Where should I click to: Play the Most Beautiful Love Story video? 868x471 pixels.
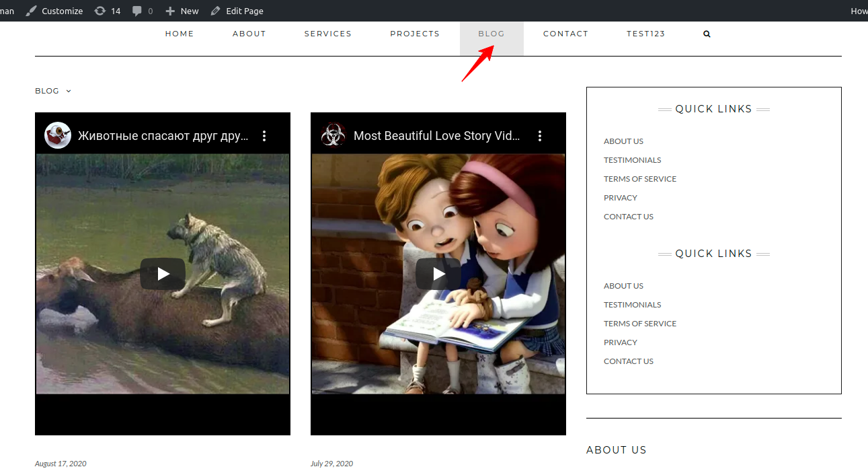(x=438, y=274)
